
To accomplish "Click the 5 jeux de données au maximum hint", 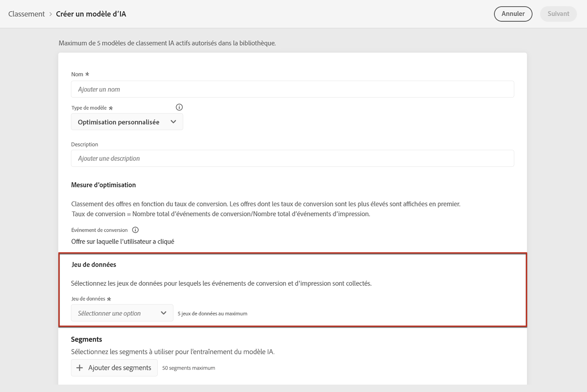I will (212, 314).
